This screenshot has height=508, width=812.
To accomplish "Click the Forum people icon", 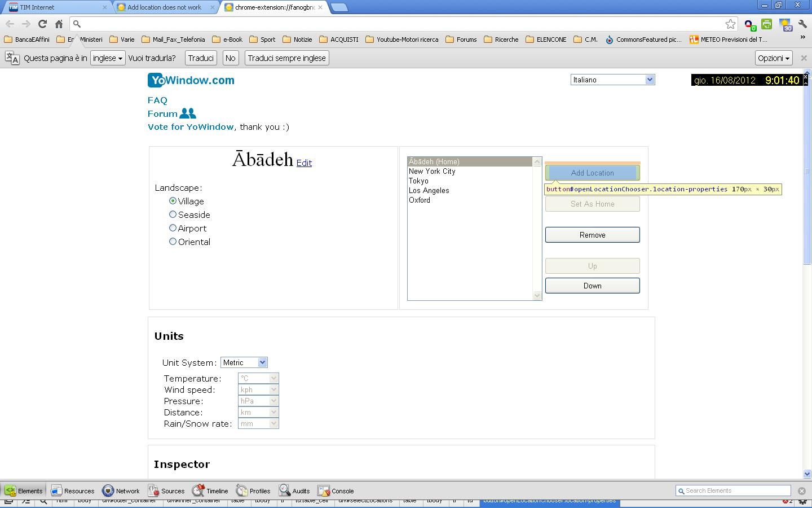I will click(187, 113).
